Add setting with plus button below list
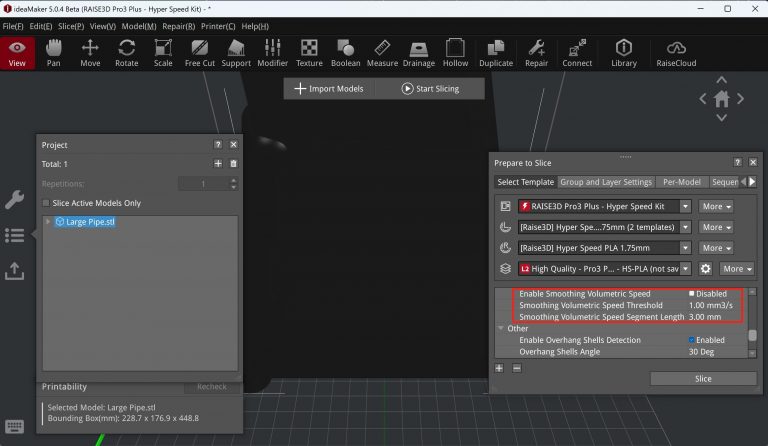 pyautogui.click(x=499, y=368)
